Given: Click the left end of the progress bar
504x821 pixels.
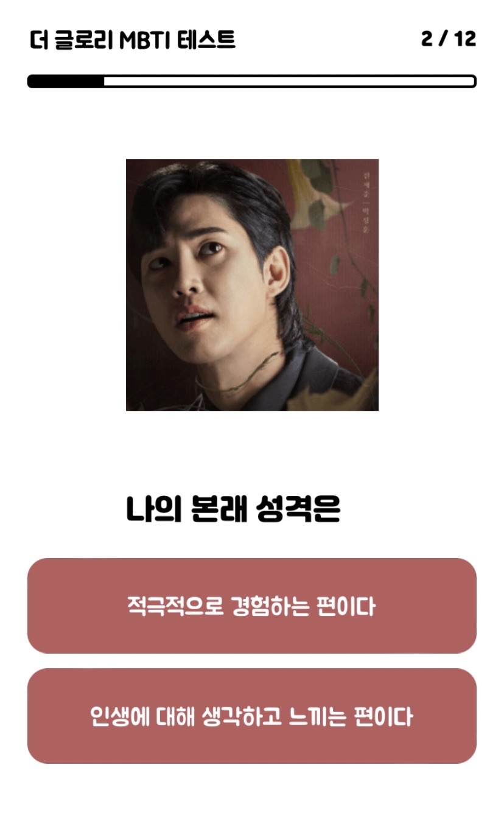Looking at the screenshot, I should 33,81.
